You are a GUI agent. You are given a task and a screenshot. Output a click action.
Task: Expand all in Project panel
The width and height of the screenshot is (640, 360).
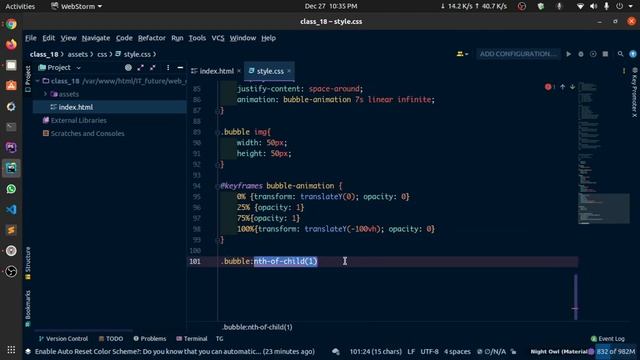tap(140, 67)
